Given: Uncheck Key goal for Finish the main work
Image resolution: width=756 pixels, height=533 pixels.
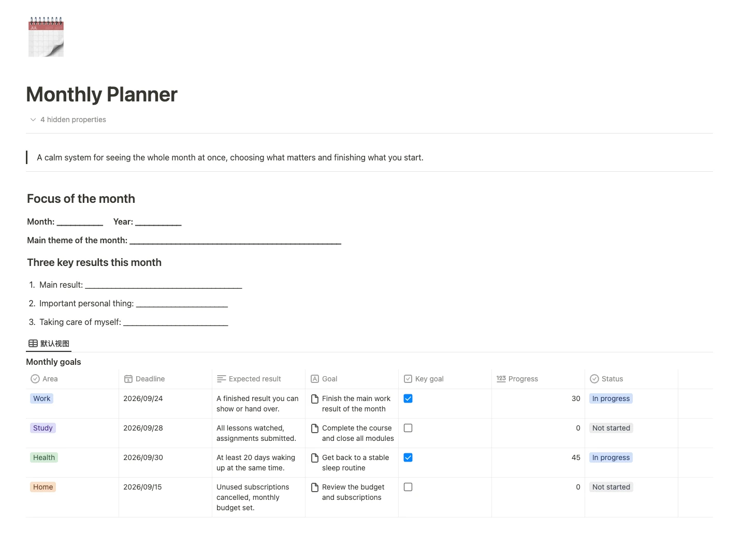Looking at the screenshot, I should click(x=408, y=398).
